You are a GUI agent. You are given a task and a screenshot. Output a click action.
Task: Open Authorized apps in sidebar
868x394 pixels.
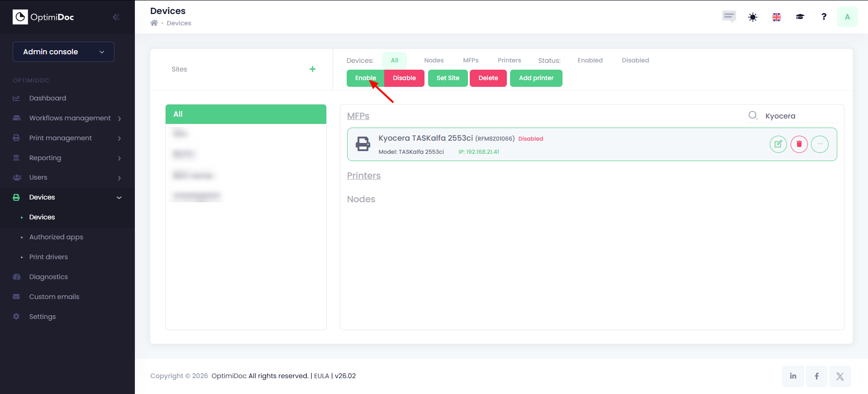(56, 237)
